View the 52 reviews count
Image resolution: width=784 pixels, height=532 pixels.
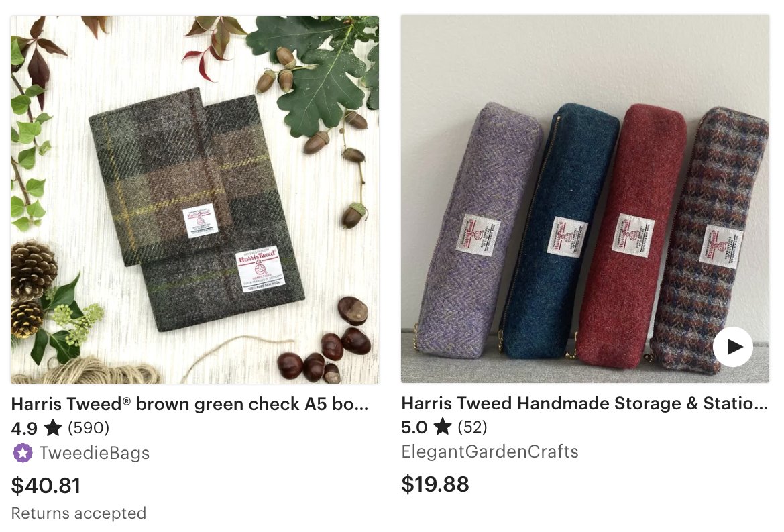pyautogui.click(x=473, y=427)
